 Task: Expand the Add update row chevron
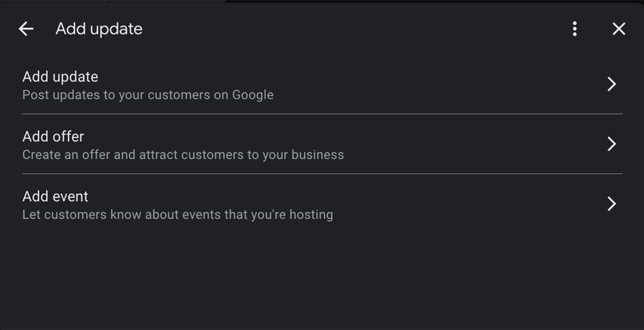tap(612, 84)
